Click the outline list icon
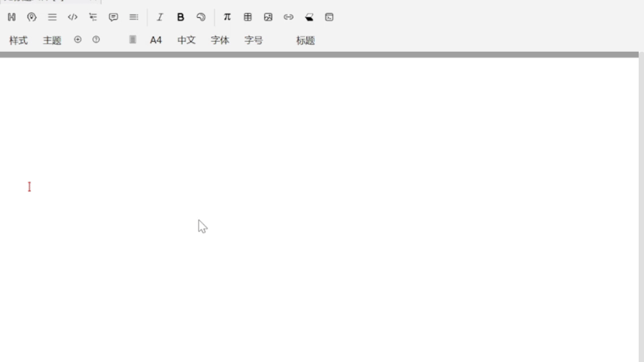 pos(93,17)
